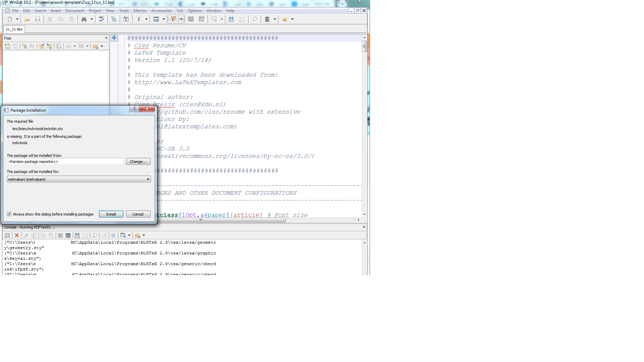Click the Change... repository button
The width and height of the screenshot is (644, 362).
click(138, 162)
